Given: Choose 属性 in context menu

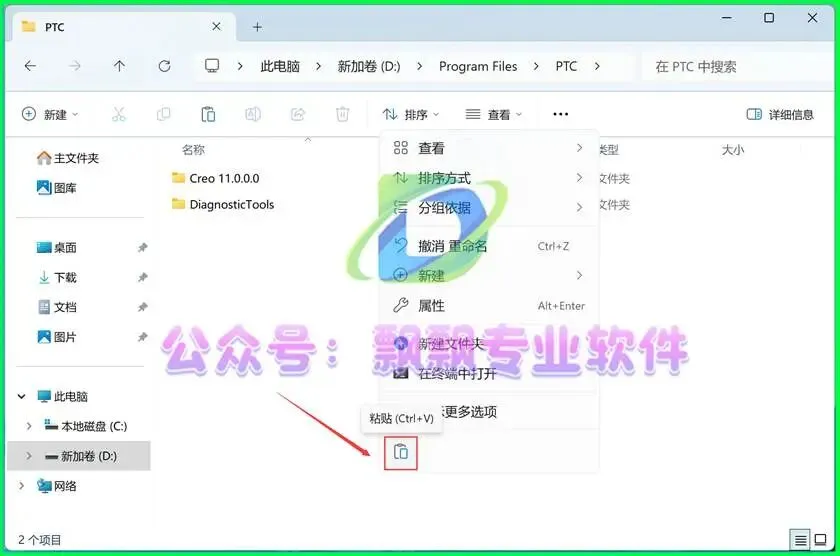Looking at the screenshot, I should coord(489,305).
